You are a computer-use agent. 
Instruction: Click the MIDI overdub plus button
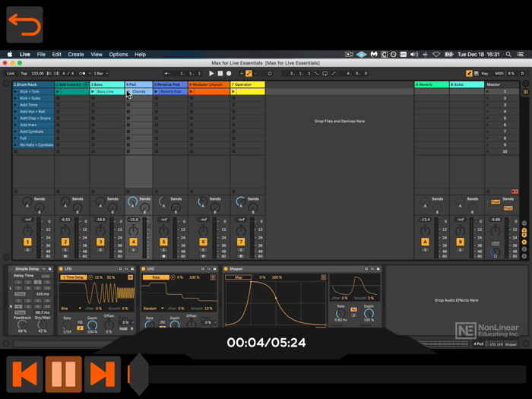[242, 73]
